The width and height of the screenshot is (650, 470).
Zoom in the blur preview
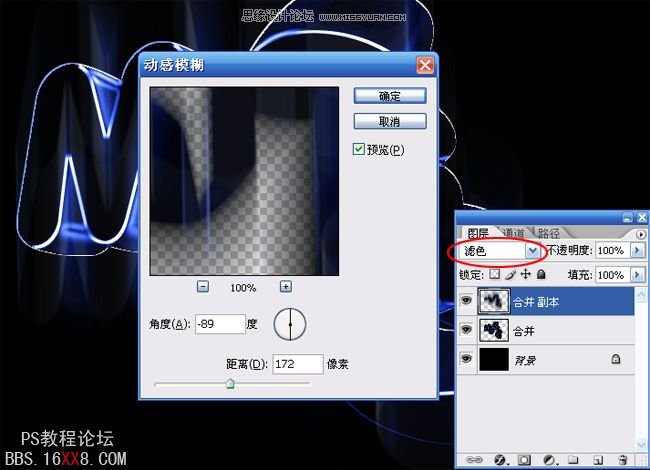(x=285, y=286)
